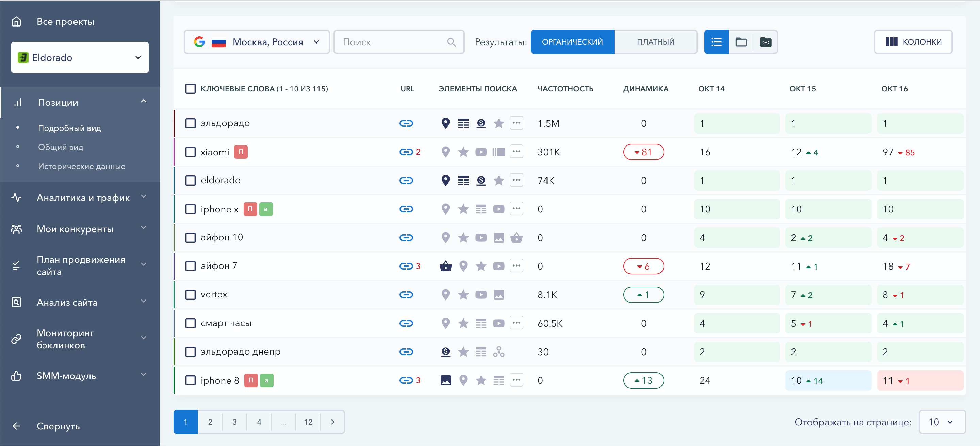The height and width of the screenshot is (446, 980).
Task: Click image pack icon in айфон 10 row
Action: (499, 238)
